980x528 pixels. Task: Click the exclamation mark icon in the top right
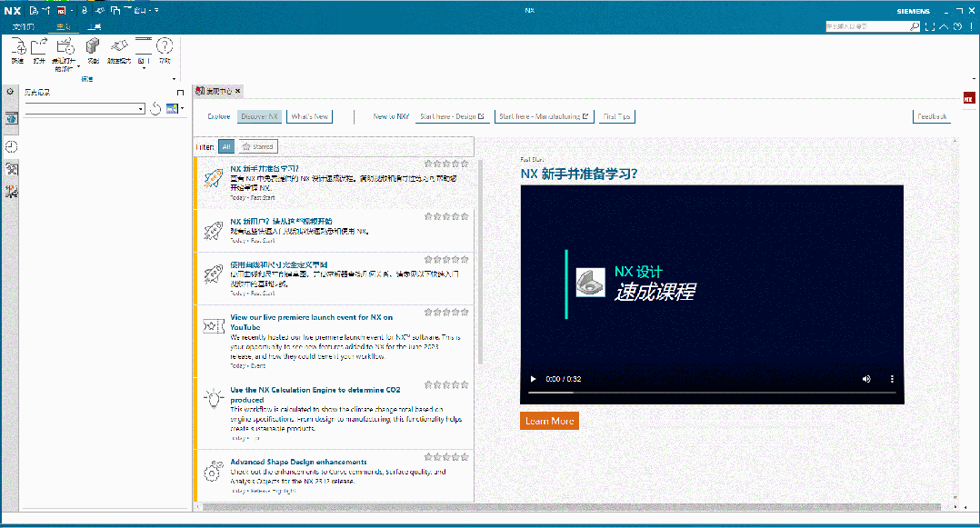pos(971,26)
